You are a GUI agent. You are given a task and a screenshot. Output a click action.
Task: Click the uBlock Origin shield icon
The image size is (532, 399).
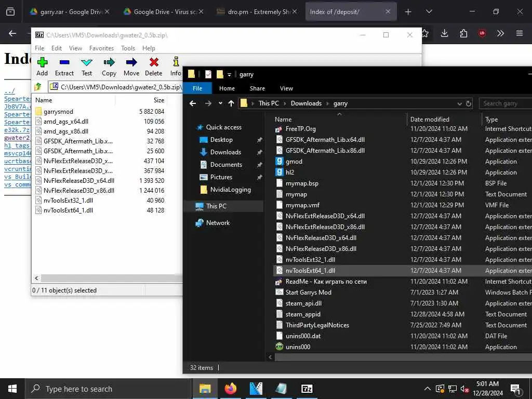pos(482,33)
